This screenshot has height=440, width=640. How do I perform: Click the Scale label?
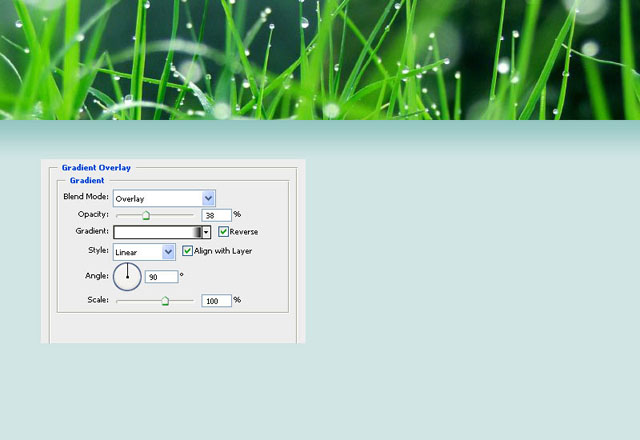tap(98, 300)
